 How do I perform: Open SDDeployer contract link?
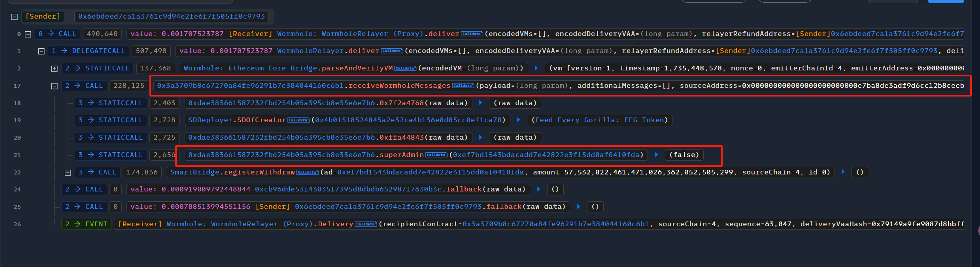tap(210, 120)
